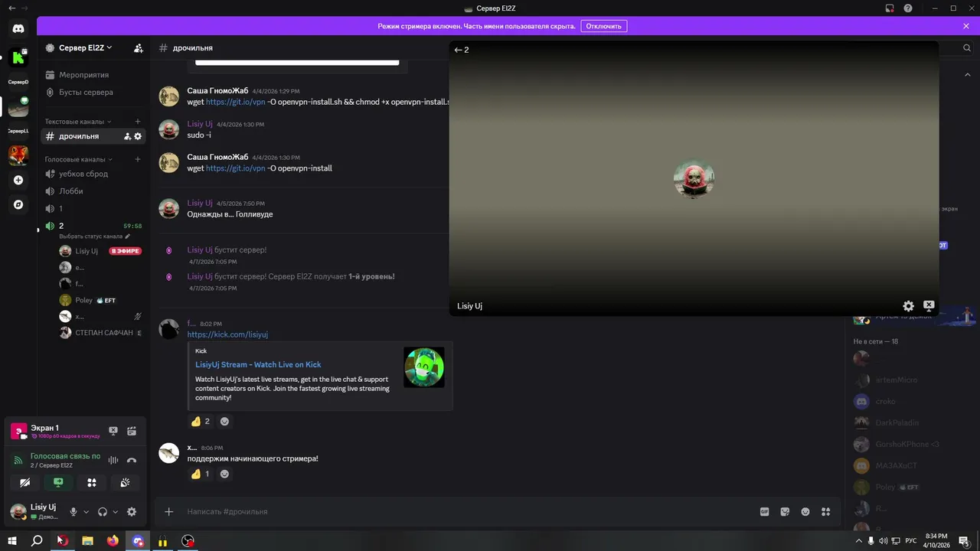Close the stream popout with the X icon

929,305
